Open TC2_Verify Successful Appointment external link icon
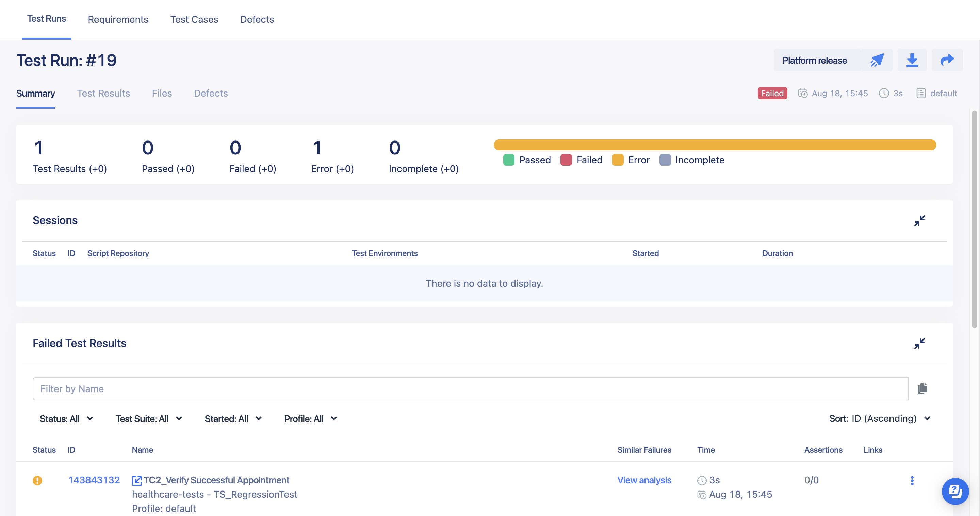Screen dimensions: 980x516 click(136, 480)
